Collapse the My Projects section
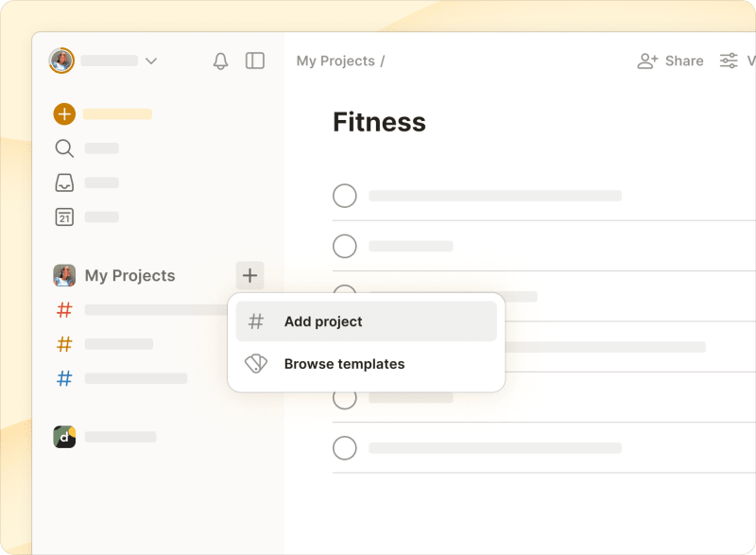Screen dimensions: 756x555 click(x=129, y=275)
